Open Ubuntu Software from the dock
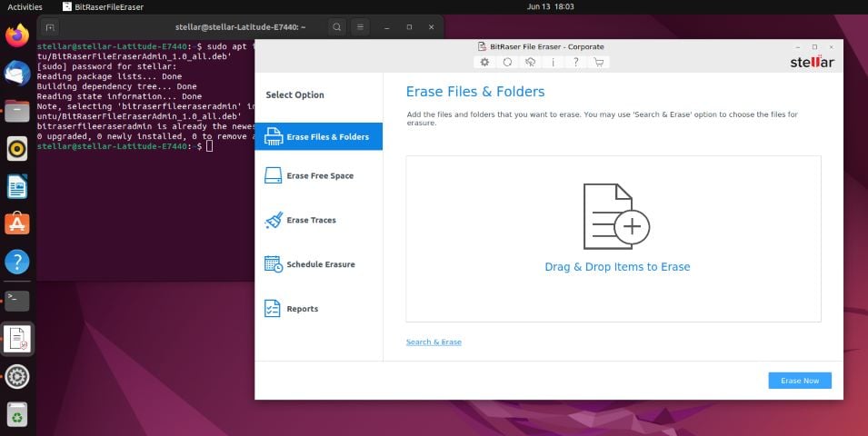868x436 pixels. pos(17,224)
